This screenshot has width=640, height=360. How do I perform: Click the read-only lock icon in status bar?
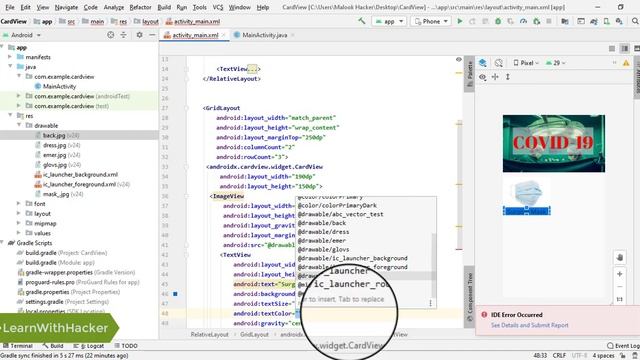[x=623, y=356]
